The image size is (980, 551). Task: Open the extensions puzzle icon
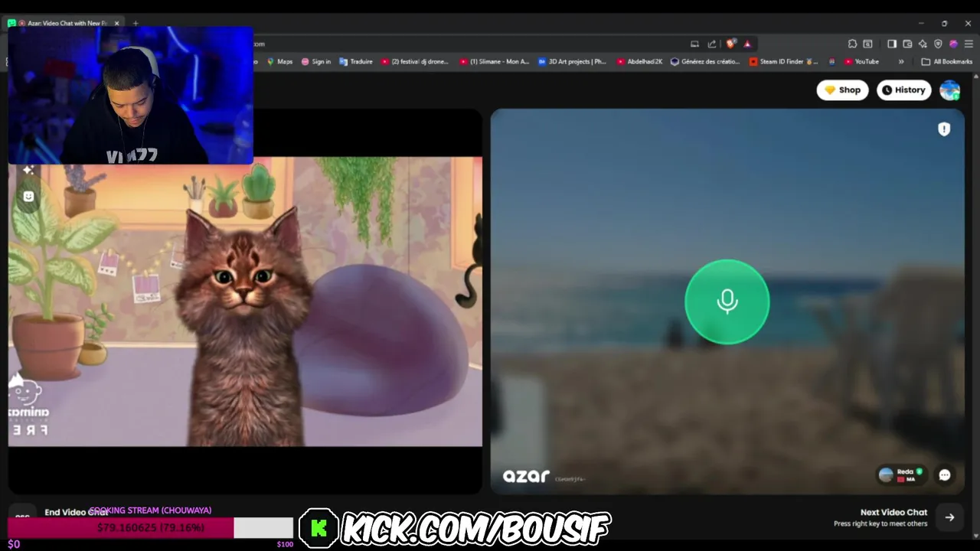852,44
